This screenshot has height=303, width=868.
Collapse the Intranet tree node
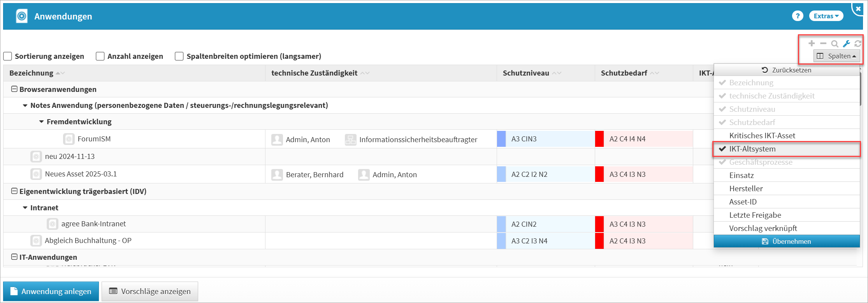[x=25, y=208]
